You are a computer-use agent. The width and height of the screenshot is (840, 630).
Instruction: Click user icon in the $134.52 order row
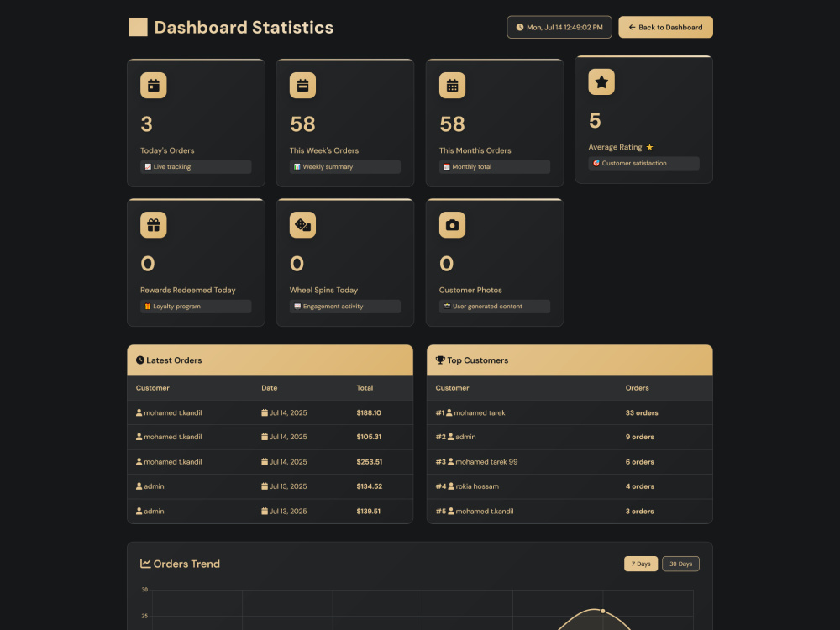tap(139, 486)
